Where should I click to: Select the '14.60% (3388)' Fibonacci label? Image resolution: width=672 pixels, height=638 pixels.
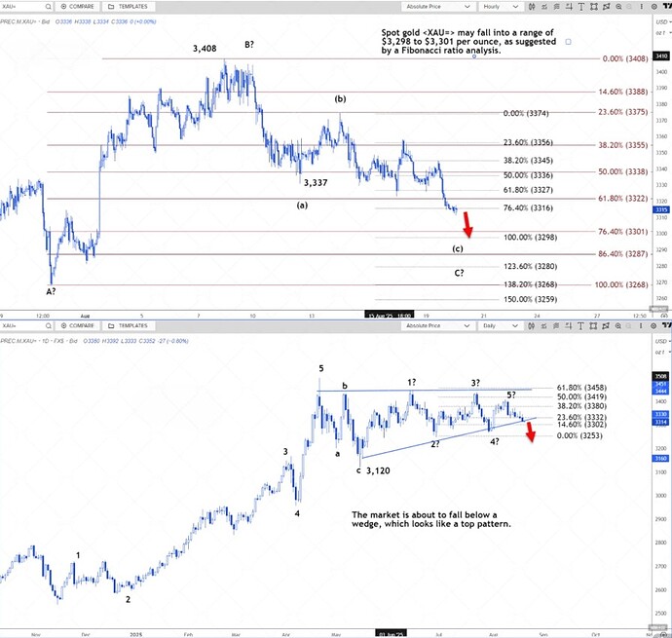point(623,92)
